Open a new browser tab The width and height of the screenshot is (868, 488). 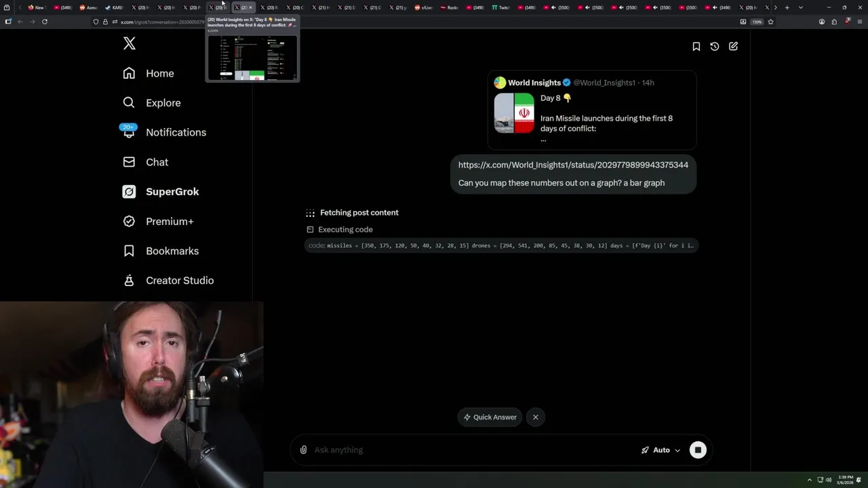tap(787, 7)
